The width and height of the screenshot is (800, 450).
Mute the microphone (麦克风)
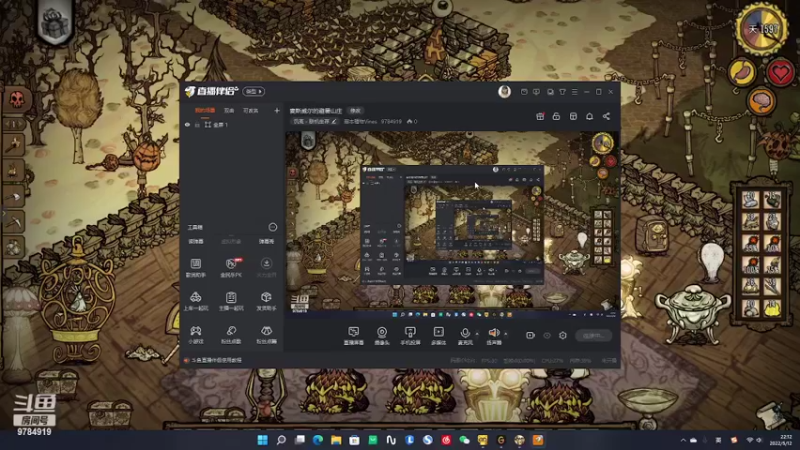(465, 336)
